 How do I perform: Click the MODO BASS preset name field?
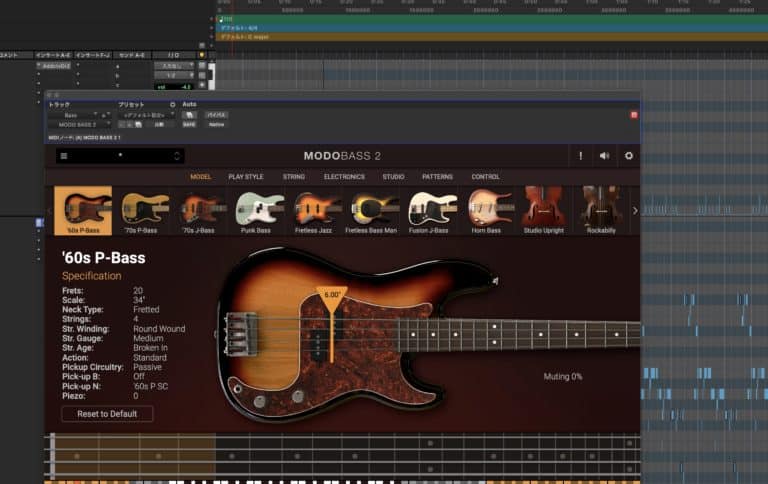point(122,156)
